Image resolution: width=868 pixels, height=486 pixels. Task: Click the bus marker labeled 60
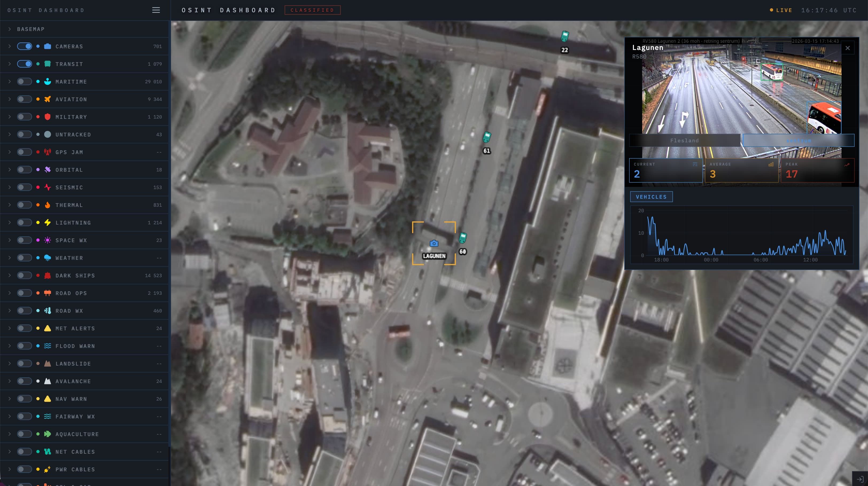[x=463, y=238]
